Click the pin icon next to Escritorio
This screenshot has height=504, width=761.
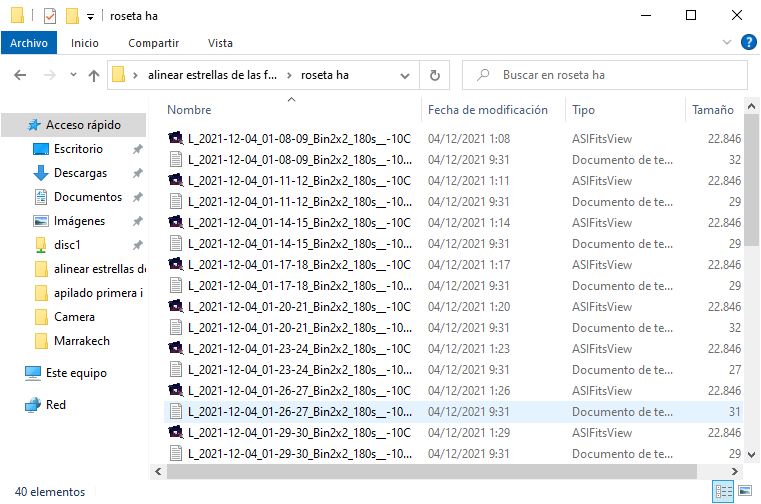click(x=138, y=149)
